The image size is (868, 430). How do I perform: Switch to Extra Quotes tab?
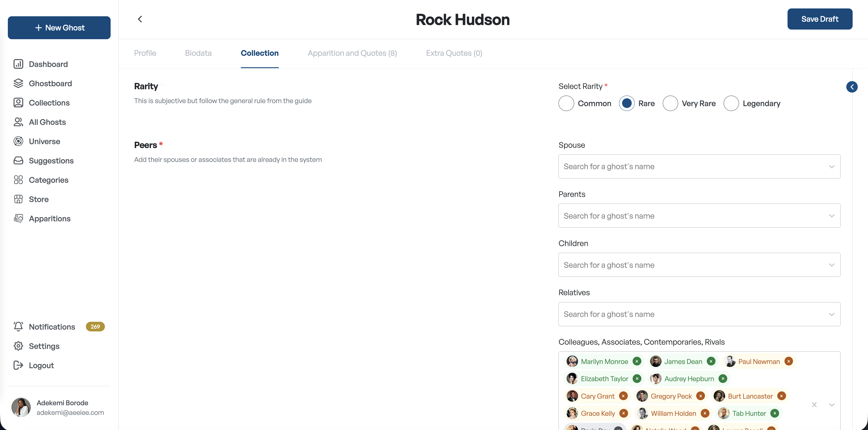point(454,53)
